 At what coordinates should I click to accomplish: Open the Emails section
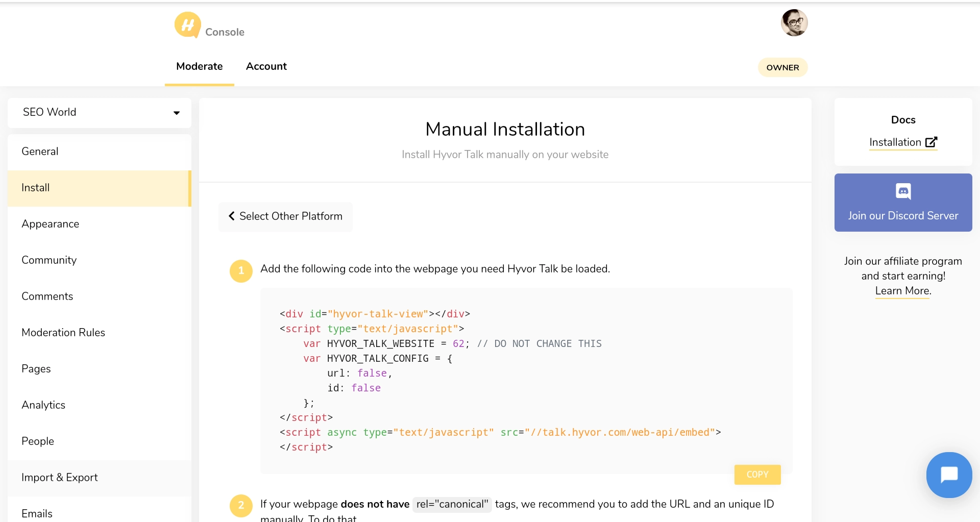click(x=100, y=510)
